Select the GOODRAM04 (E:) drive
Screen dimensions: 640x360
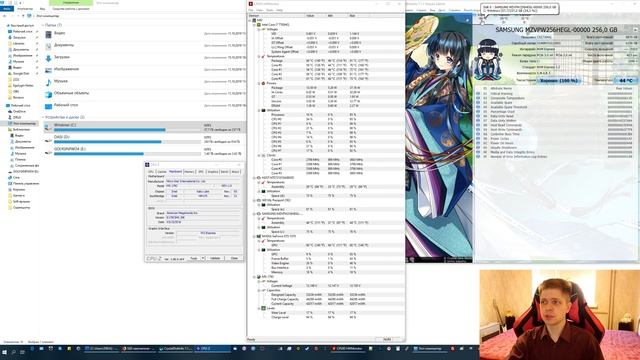(145, 151)
